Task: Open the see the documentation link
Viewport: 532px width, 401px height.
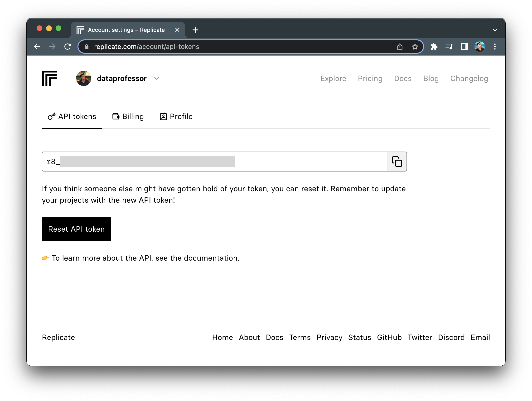Action: pos(197,258)
